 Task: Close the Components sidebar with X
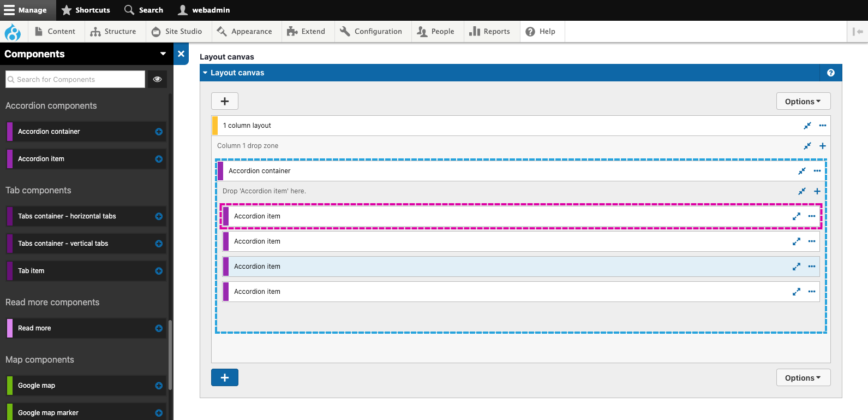point(181,54)
